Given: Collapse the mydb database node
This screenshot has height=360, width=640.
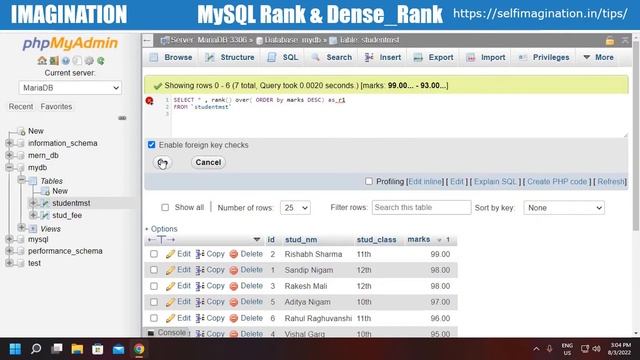Looking at the screenshot, I should pos(9,168).
